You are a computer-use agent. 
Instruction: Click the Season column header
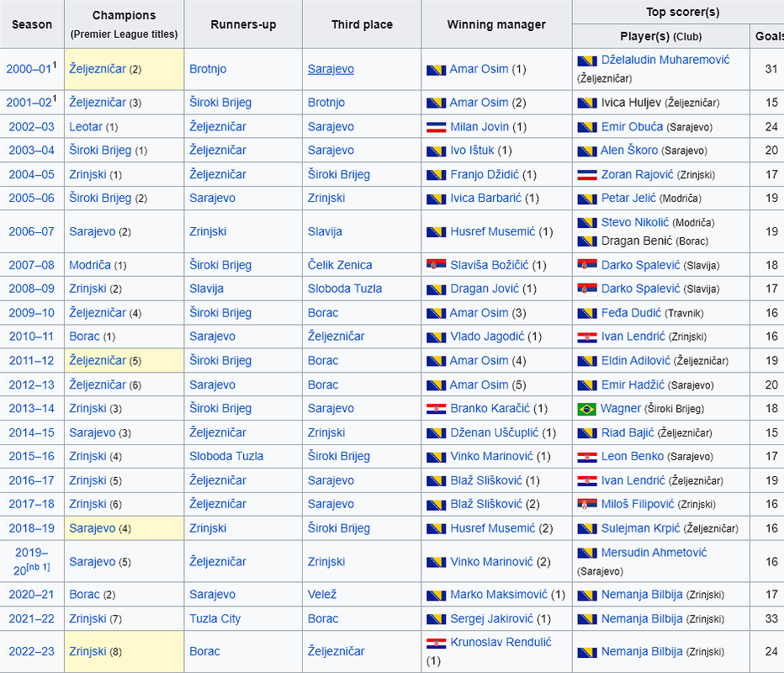(x=32, y=24)
